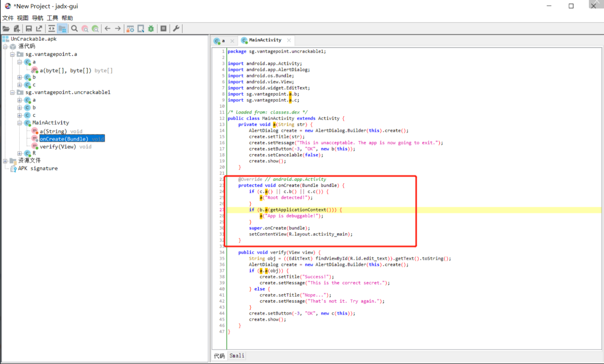Collapse class a under sg.vantagepoint.a
This screenshot has height=364, width=604.
(20, 62)
